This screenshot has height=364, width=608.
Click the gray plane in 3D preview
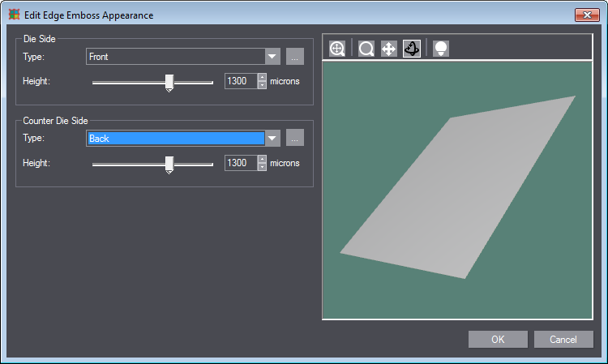point(454,195)
